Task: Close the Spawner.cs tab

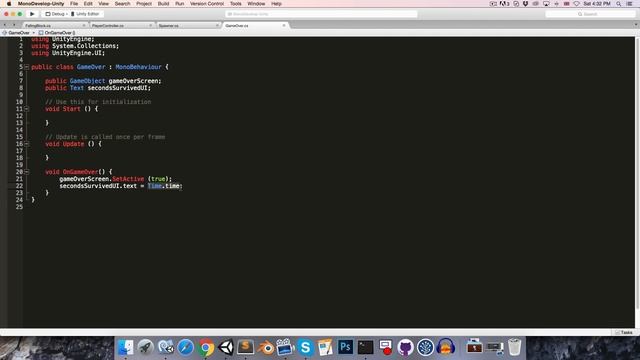Action: [x=217, y=25]
